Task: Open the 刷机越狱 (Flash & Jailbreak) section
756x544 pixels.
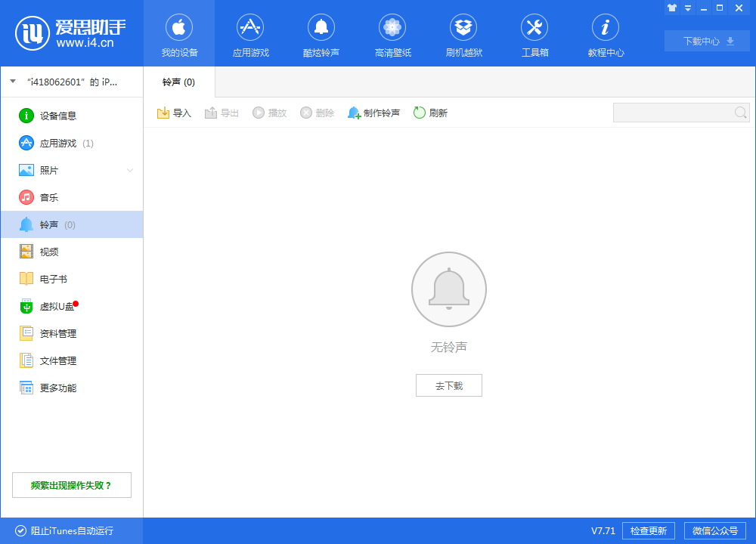Action: click(x=463, y=34)
